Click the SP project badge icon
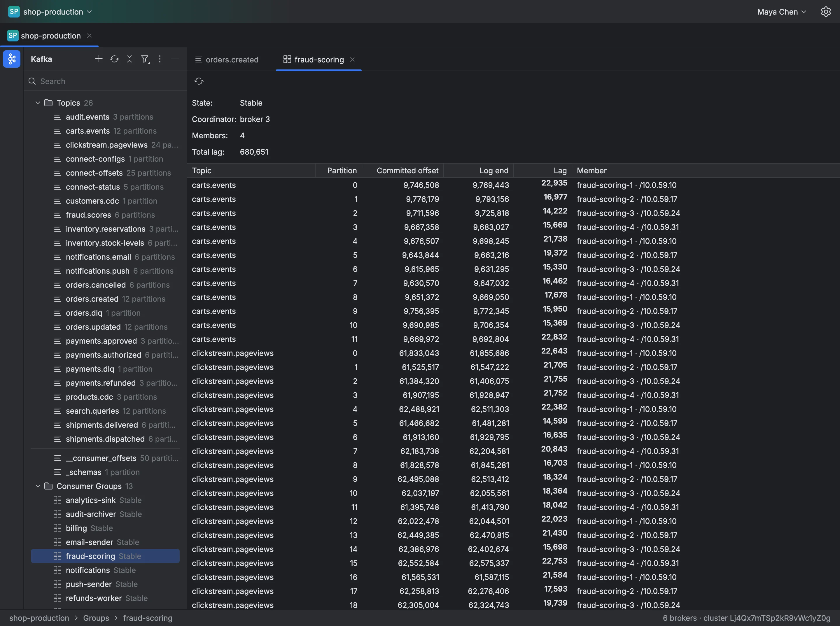Screen dimensions: 840x626 coord(14,12)
